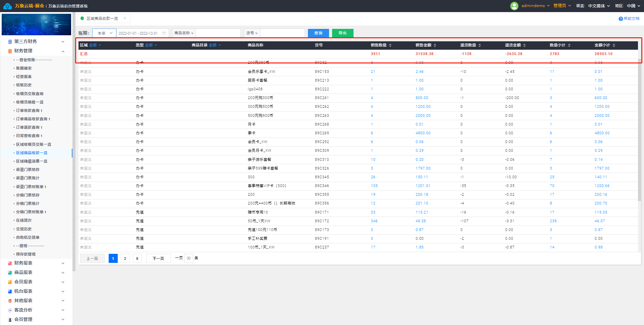Viewport: 644px width, 325px height.
Task: Click sales amount 4800.00 for 季卡
Action: pos(423,133)
